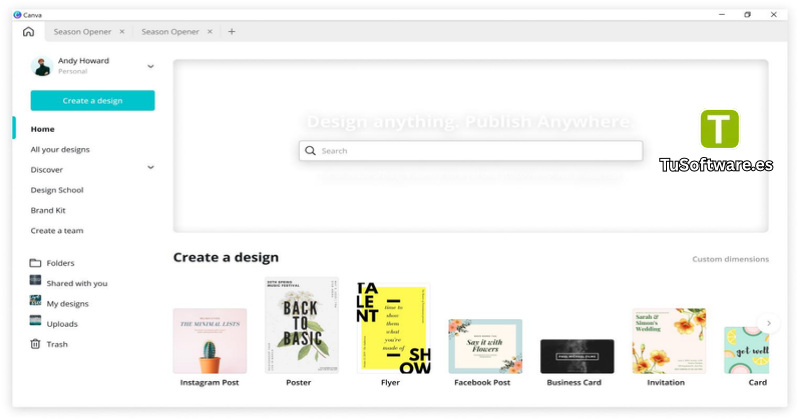Viewport: 800px width, 420px height.
Task: Click the Shared with you thumbnail icon
Action: point(35,280)
